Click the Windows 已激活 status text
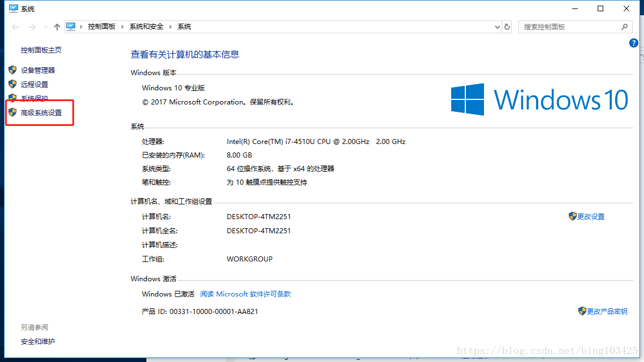 (168, 294)
